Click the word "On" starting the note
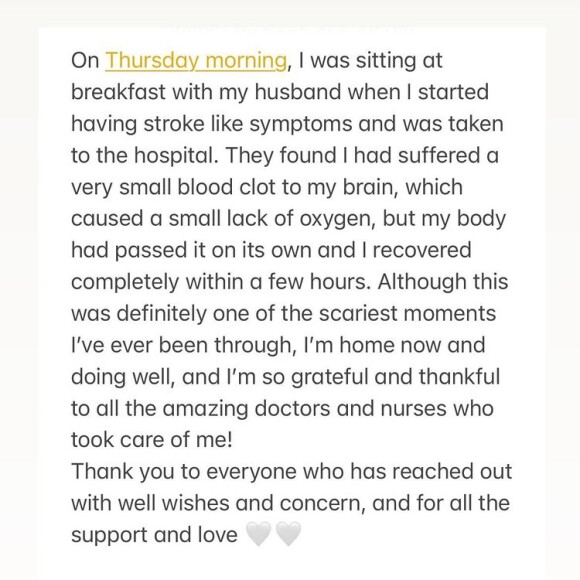The image size is (580, 580). [x=85, y=60]
